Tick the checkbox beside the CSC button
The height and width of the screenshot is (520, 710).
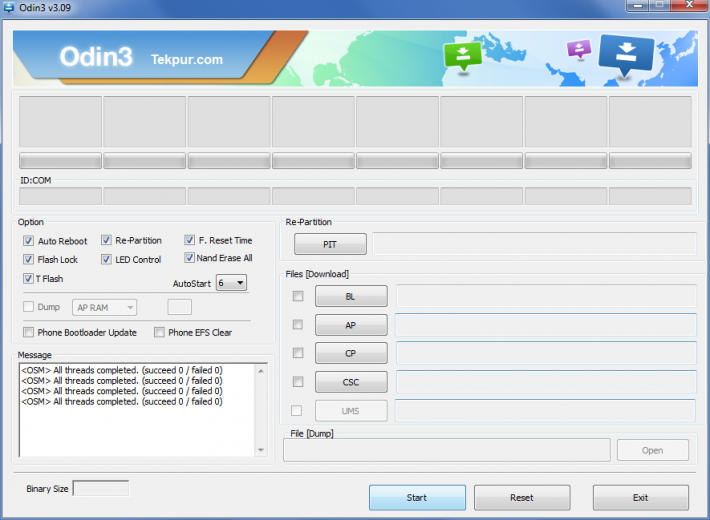tap(298, 382)
